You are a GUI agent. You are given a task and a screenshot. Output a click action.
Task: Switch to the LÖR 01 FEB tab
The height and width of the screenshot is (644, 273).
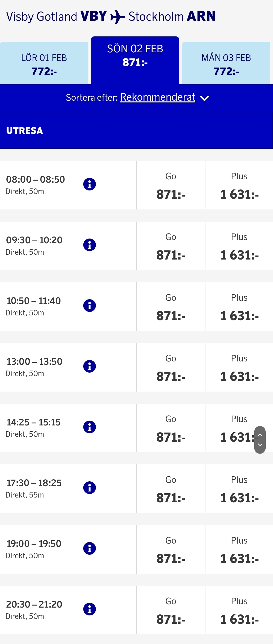pos(44,64)
